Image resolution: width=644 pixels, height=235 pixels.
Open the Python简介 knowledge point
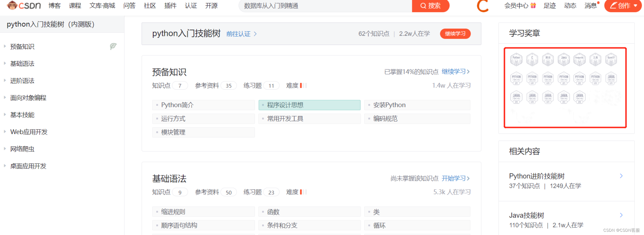(203, 105)
